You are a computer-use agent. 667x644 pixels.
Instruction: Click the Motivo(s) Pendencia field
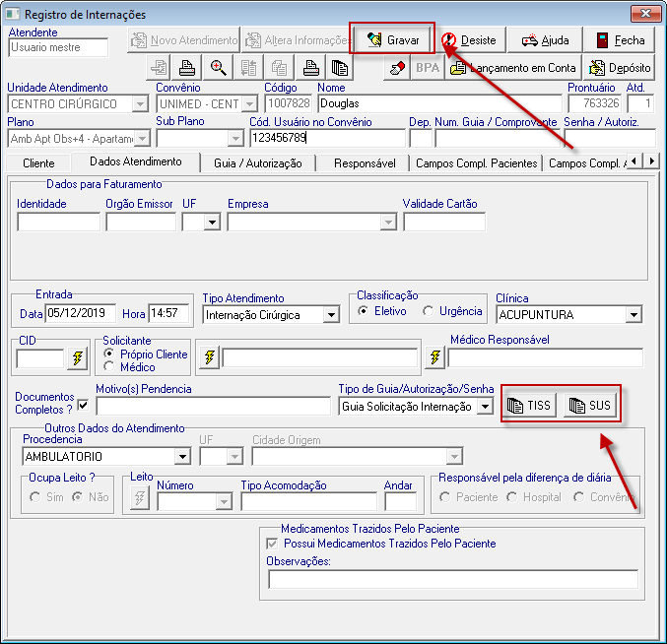coord(214,406)
